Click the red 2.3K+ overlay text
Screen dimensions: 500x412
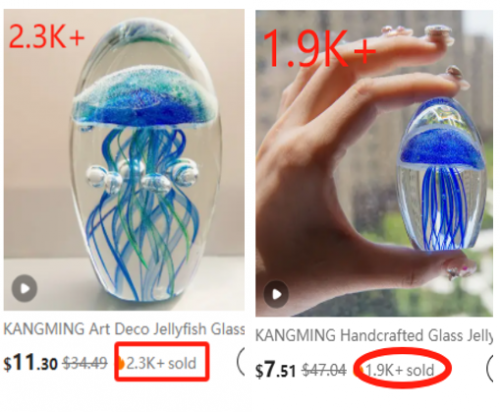[47, 36]
